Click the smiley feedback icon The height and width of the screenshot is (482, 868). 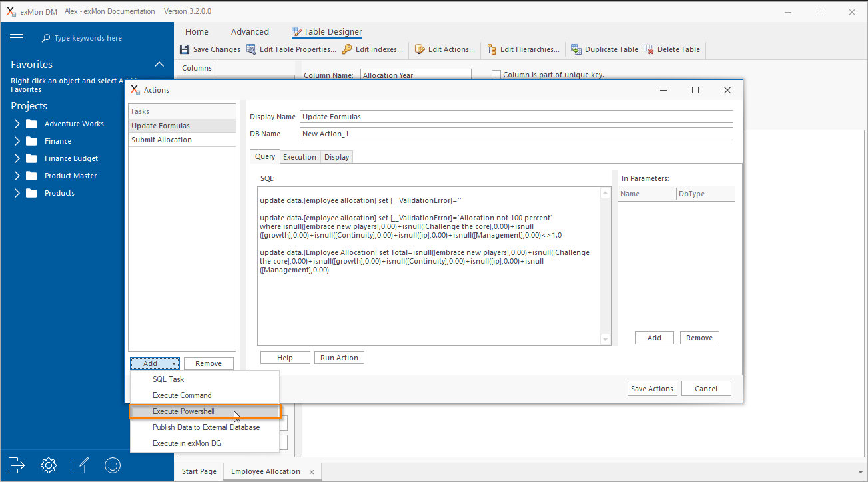pyautogui.click(x=113, y=465)
